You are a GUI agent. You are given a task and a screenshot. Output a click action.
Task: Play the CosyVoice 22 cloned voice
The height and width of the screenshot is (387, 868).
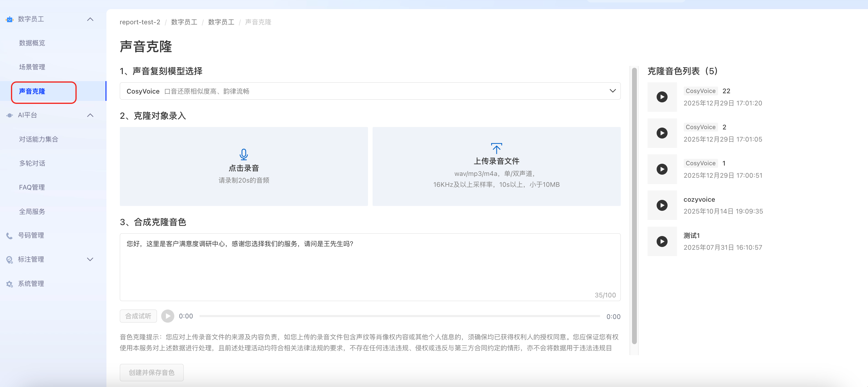(662, 97)
